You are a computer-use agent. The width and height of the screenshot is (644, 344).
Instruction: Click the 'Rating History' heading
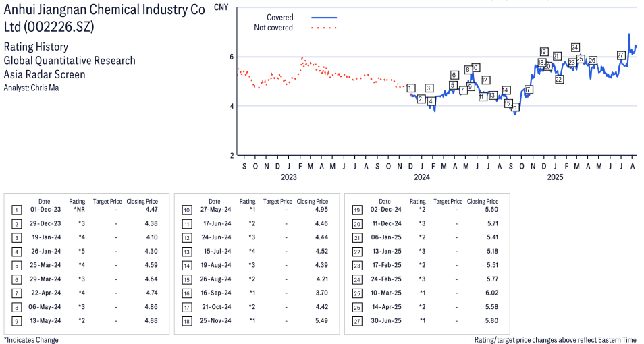(x=36, y=47)
